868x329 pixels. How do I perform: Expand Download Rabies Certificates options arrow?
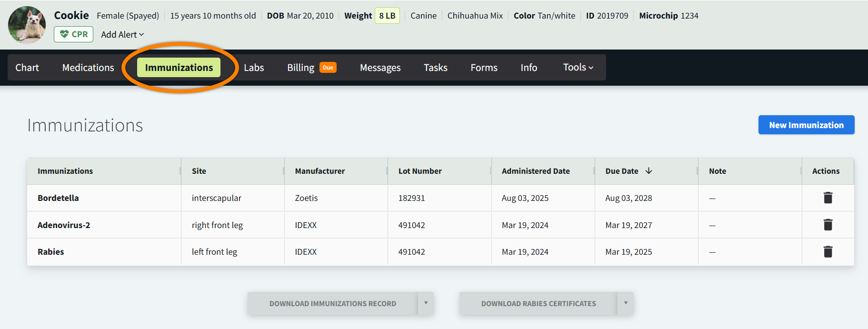click(625, 303)
